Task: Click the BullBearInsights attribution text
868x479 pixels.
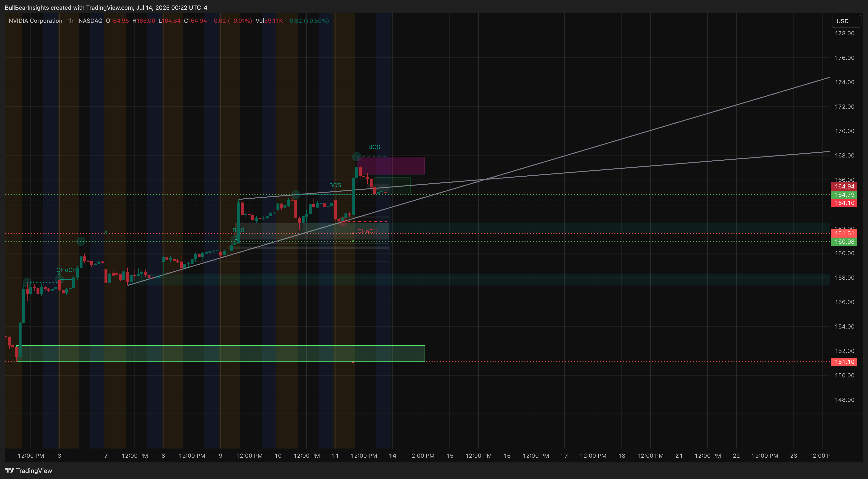Action: click(106, 7)
